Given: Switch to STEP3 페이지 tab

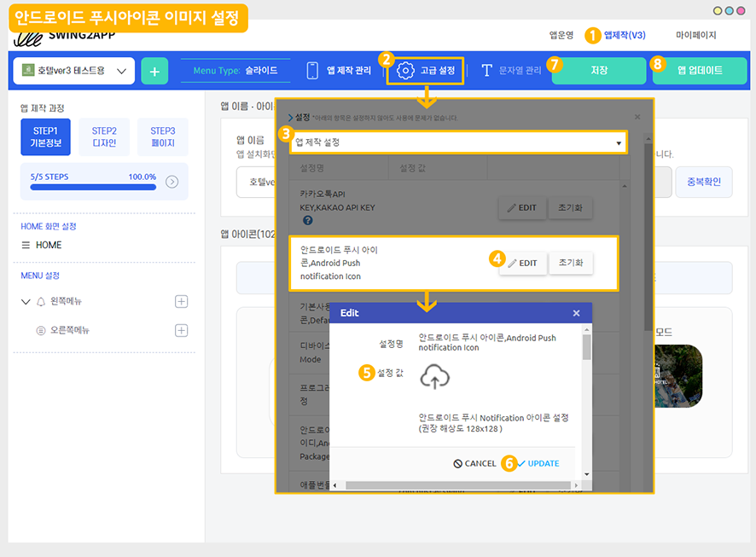Looking at the screenshot, I should coord(162,136).
